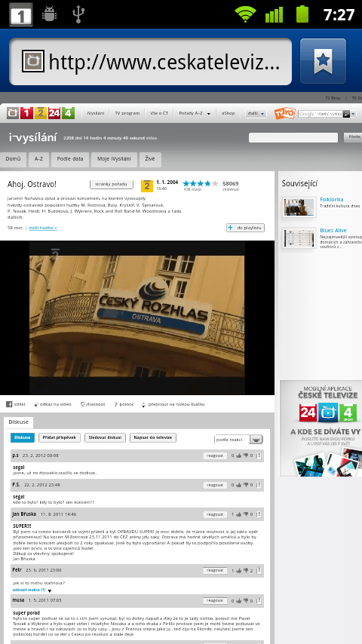
Task: Share via the Facebook sdílet icon
Action: pos(8,404)
